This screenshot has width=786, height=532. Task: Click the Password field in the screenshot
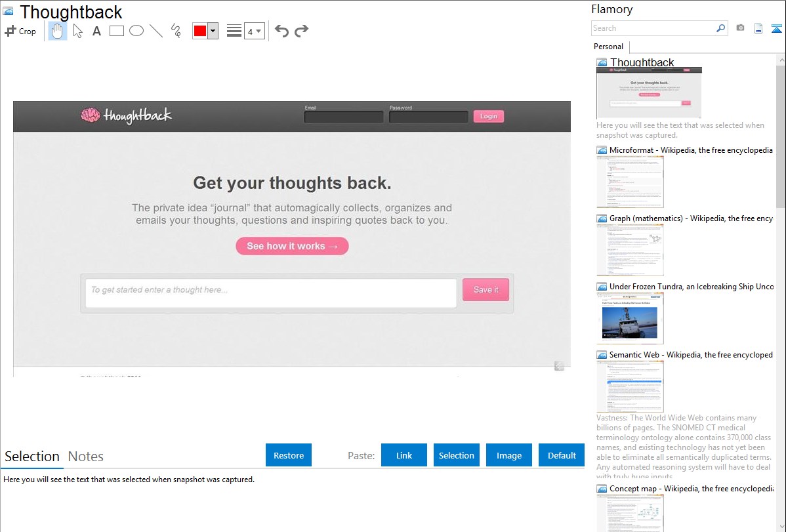click(x=428, y=117)
